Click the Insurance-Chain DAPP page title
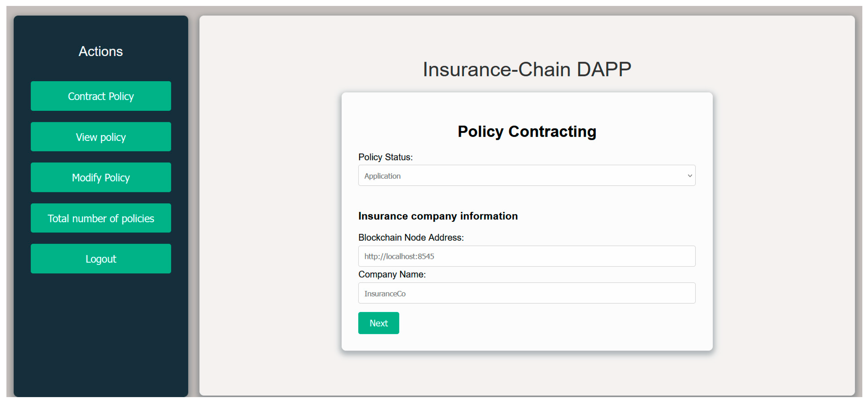 527,69
